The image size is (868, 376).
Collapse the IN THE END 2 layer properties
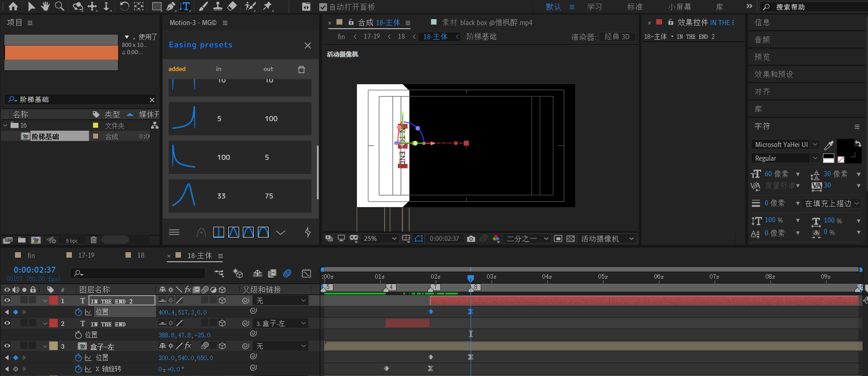[45, 300]
